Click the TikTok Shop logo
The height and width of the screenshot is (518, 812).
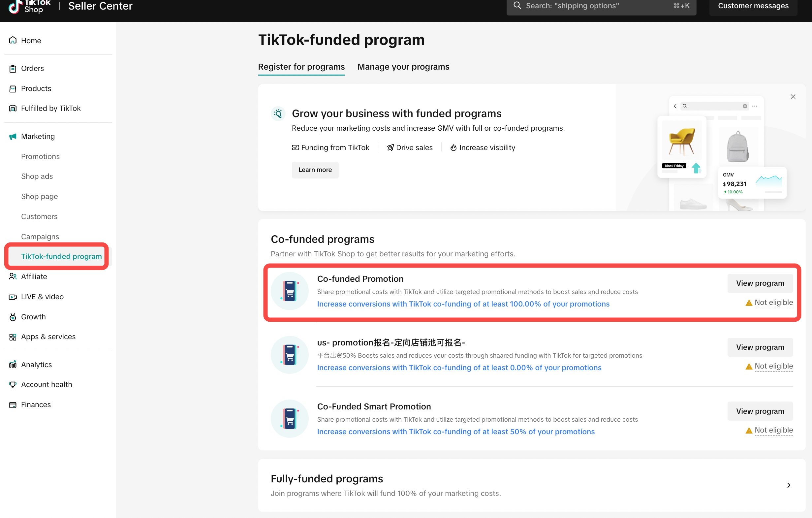[29, 6]
